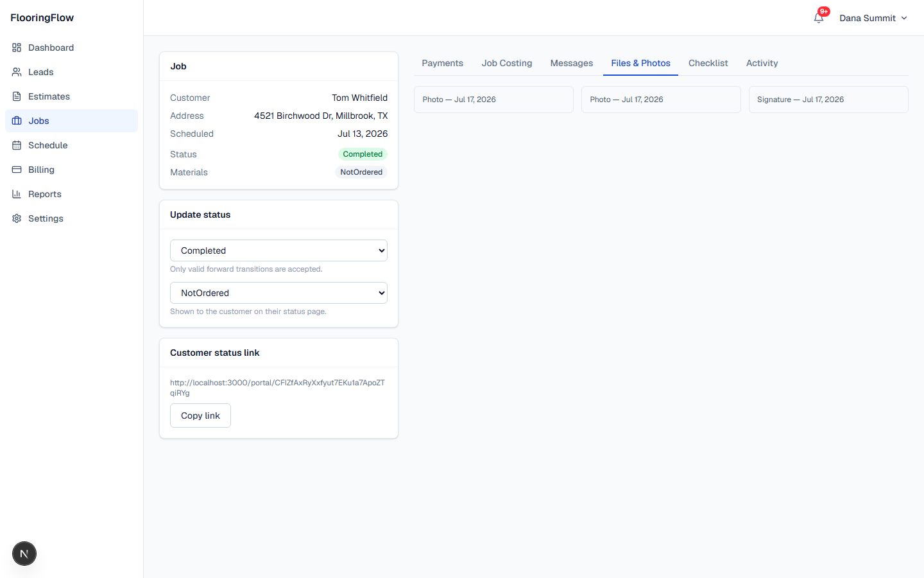This screenshot has width=924, height=578.
Task: Expand the Completed status dropdown
Action: [278, 250]
